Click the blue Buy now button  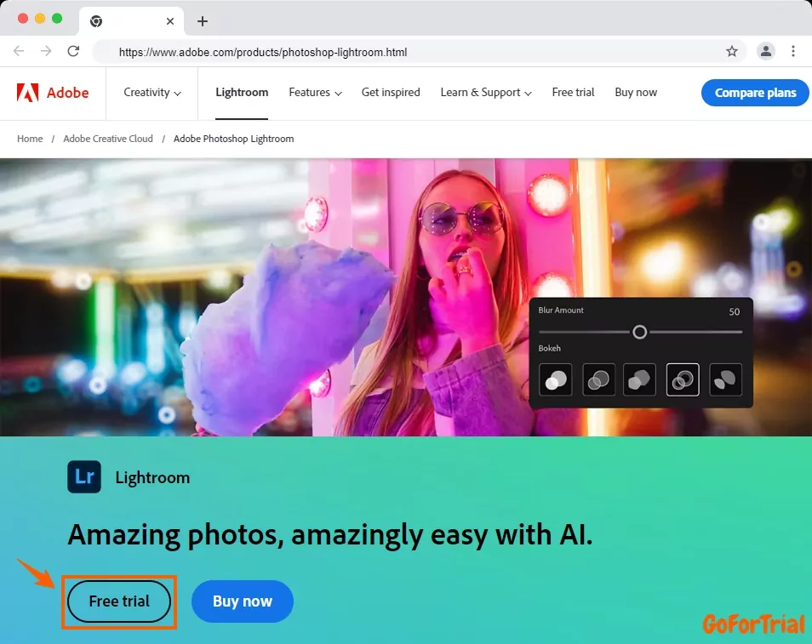click(x=243, y=601)
